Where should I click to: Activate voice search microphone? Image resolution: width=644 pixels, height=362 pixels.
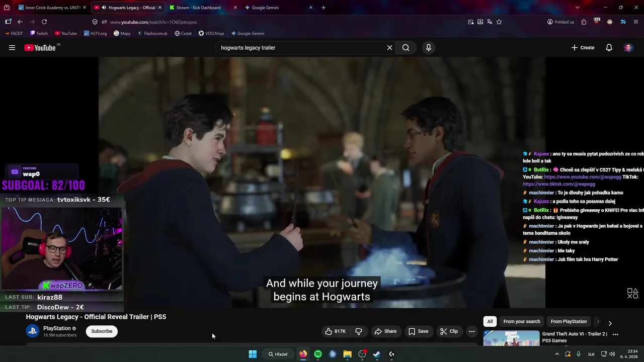(x=429, y=48)
